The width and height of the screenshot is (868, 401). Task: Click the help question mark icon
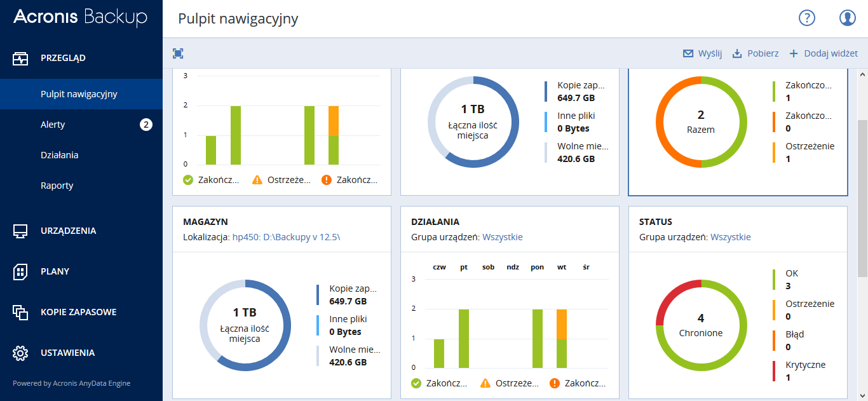point(806,18)
